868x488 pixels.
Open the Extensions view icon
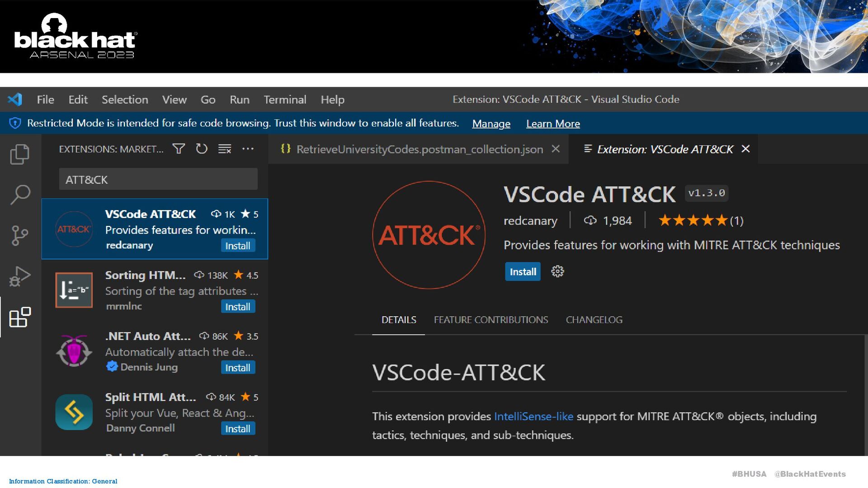coord(20,317)
